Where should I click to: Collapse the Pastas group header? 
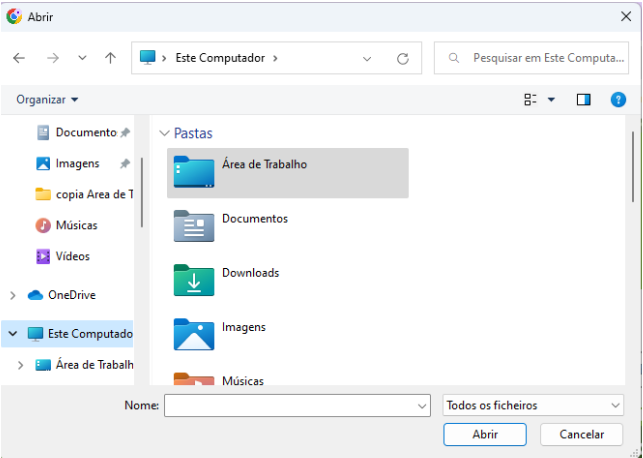[164, 133]
